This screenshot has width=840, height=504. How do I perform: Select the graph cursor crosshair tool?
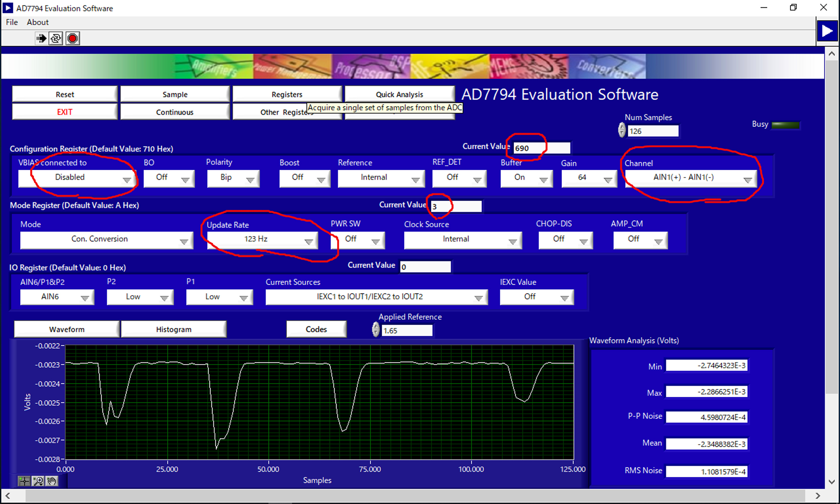point(25,481)
